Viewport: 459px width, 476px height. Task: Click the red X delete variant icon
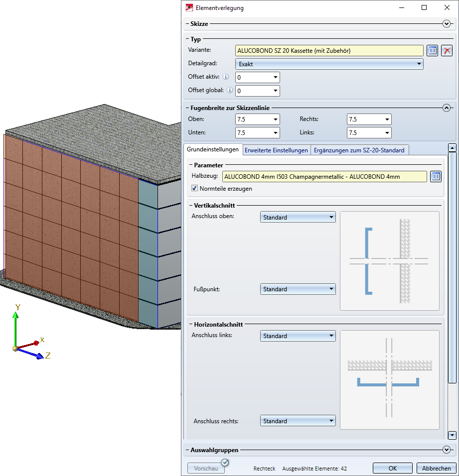click(x=447, y=50)
